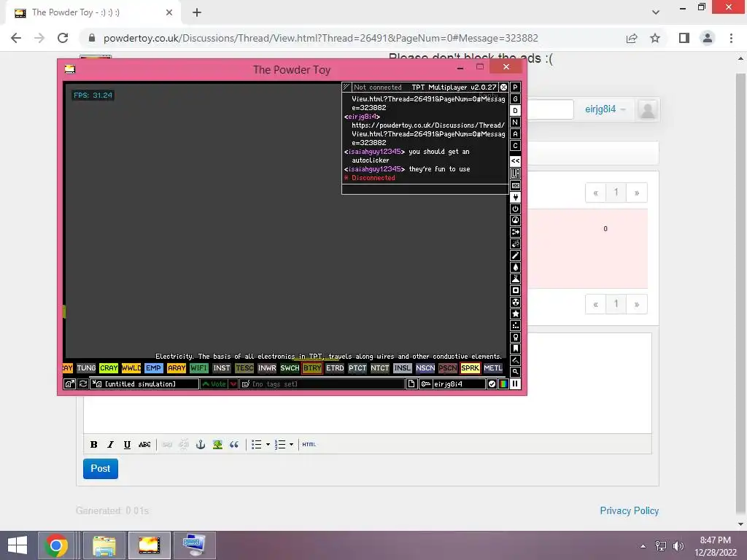Screen dimensions: 747x560
Task: Open the Tools category icon
Action: click(515, 337)
